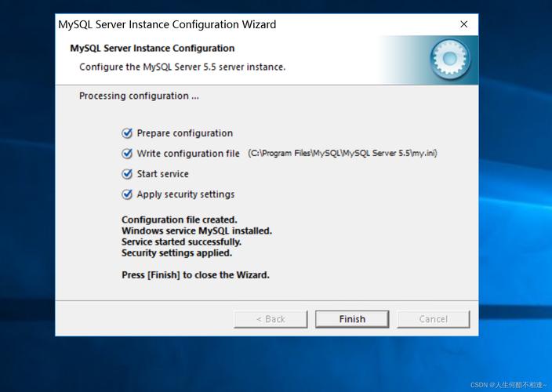Click the MySQL gear logo icon
This screenshot has height=392, width=552.
coord(450,59)
